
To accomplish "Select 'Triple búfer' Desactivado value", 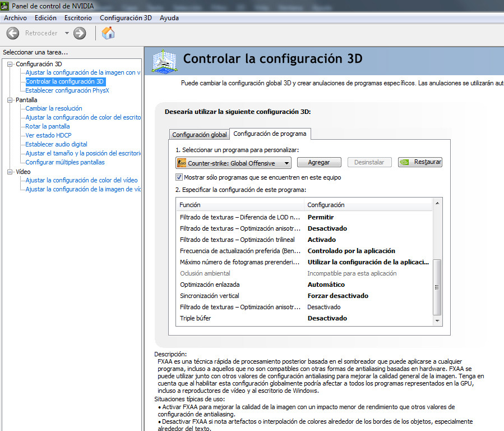I will (x=327, y=318).
